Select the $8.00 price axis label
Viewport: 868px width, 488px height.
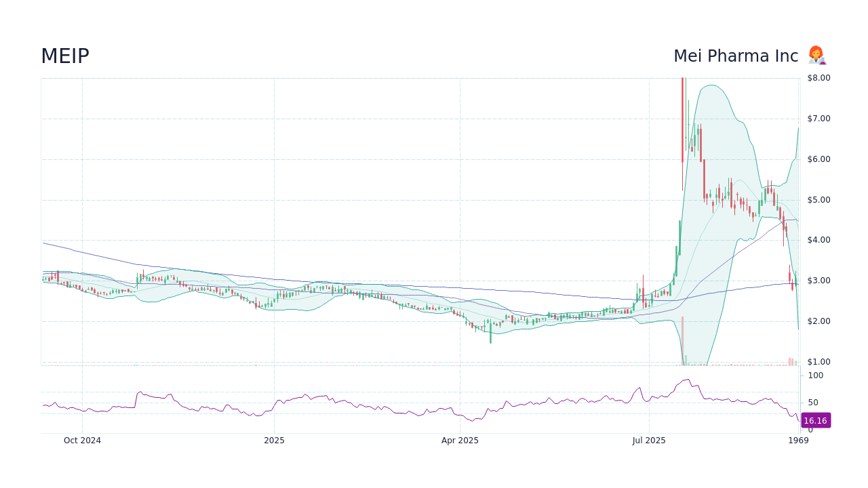(819, 77)
